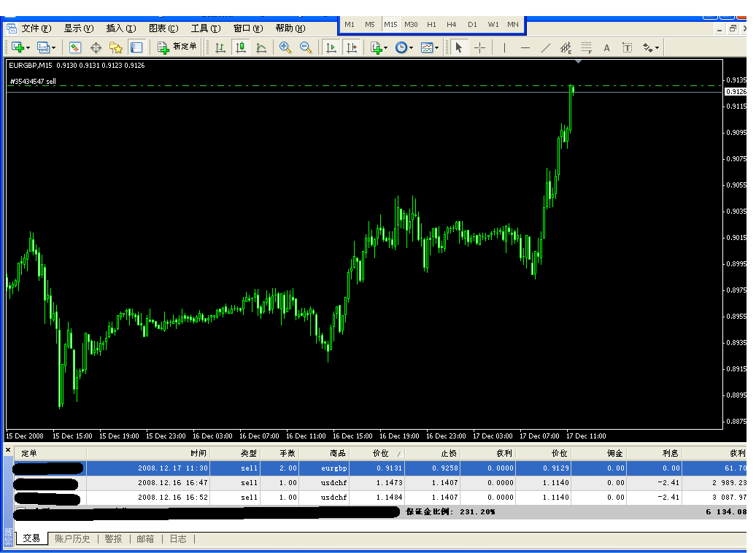The width and height of the screenshot is (756, 553).
Task: Open the Navigator window star-folder icon
Action: click(x=115, y=47)
